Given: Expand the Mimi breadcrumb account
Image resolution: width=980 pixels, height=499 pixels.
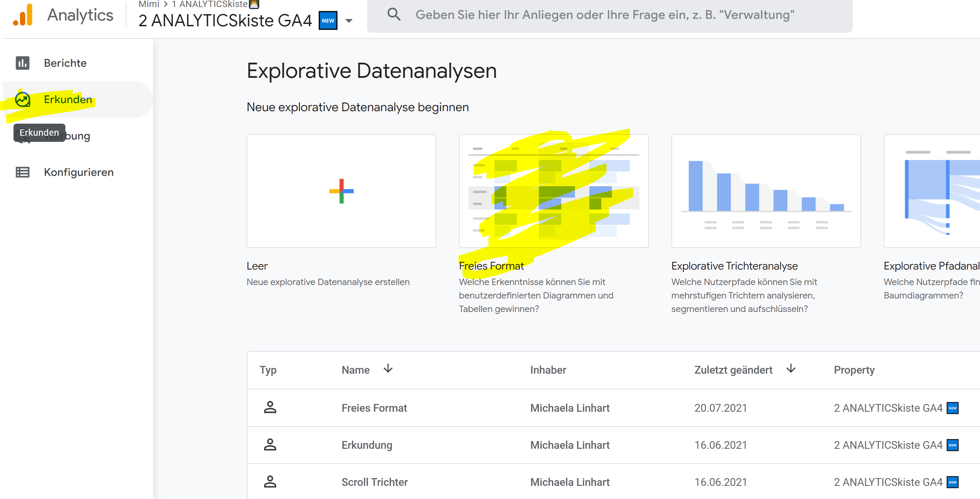Looking at the screenshot, I should coord(149,5).
